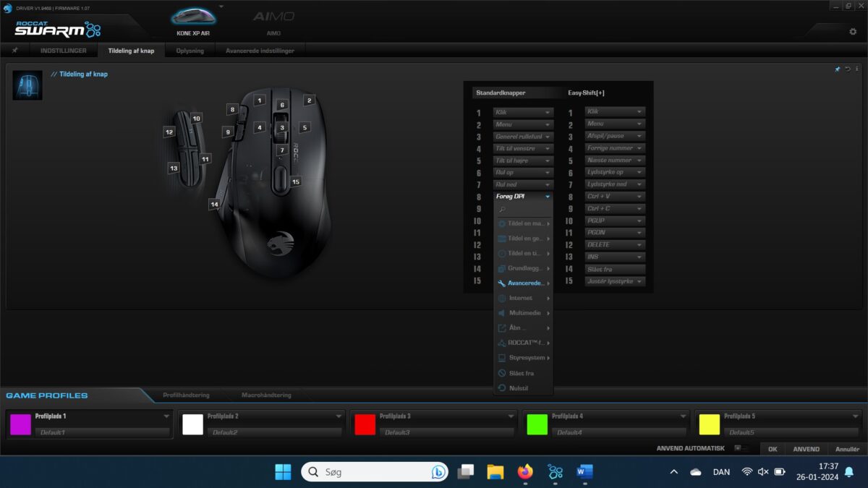This screenshot has width=868, height=488.
Task: Pin the Tildeling af knap panel
Action: click(838, 69)
